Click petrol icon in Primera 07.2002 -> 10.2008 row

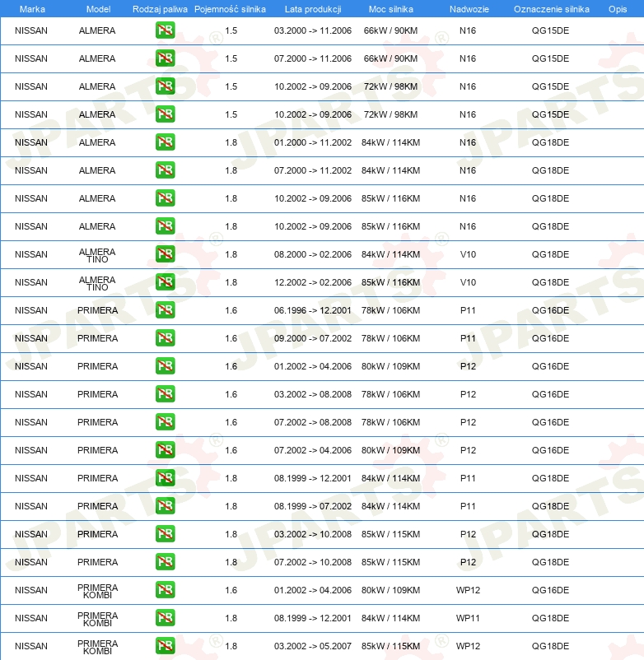(x=165, y=562)
